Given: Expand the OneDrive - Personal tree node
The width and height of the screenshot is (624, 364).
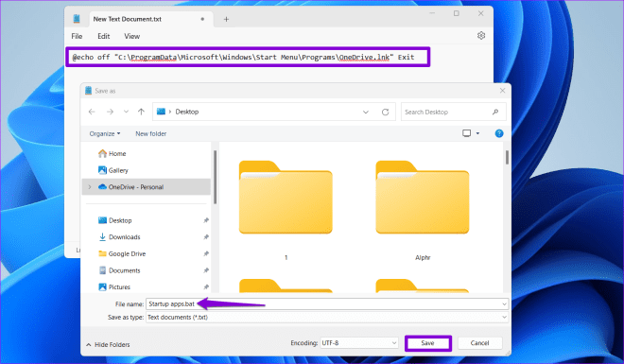Looking at the screenshot, I should 90,187.
